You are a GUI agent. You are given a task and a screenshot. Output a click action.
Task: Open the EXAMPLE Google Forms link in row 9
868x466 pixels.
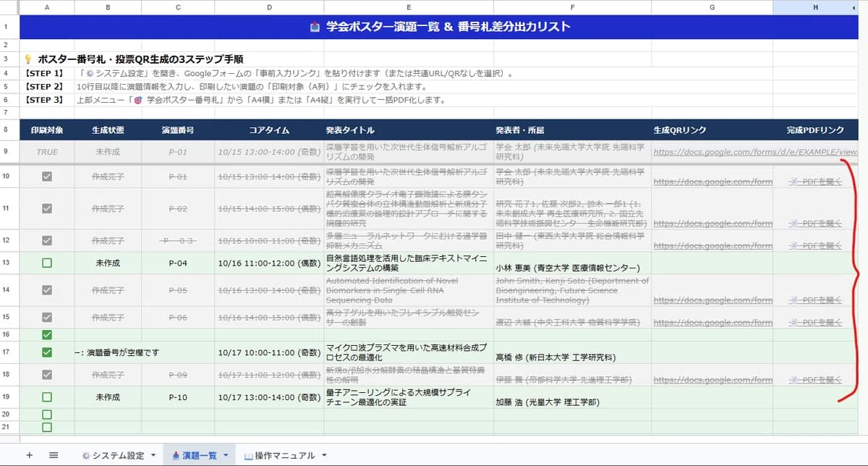tap(755, 153)
